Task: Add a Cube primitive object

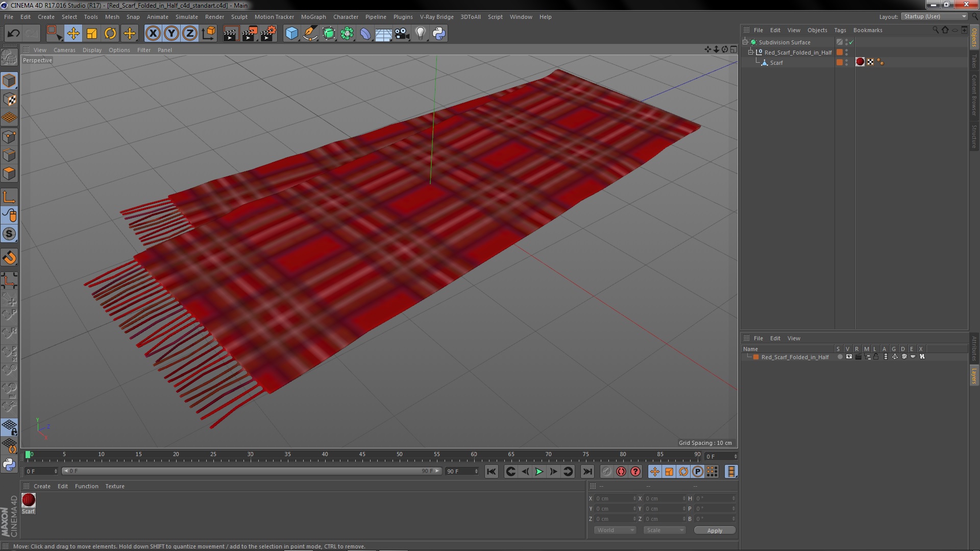Action: pos(291,34)
